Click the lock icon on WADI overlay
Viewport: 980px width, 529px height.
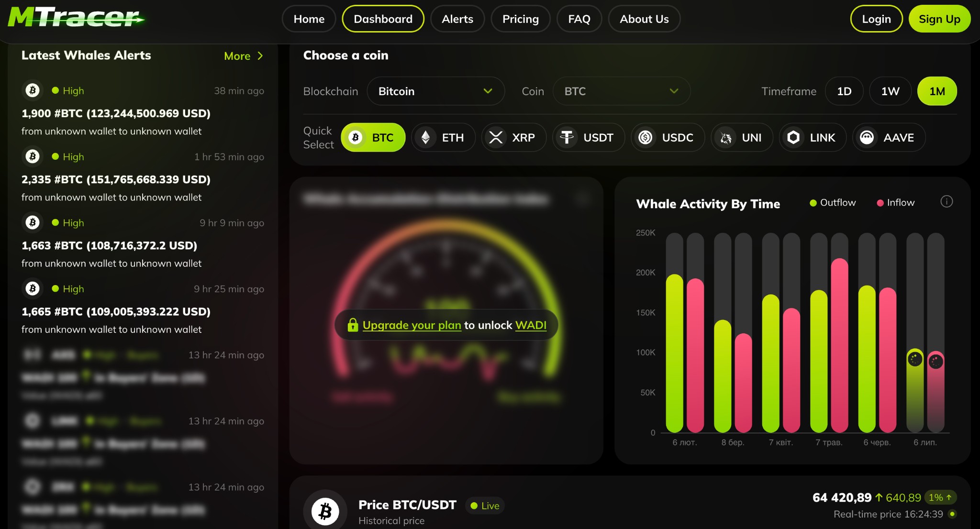tap(353, 325)
